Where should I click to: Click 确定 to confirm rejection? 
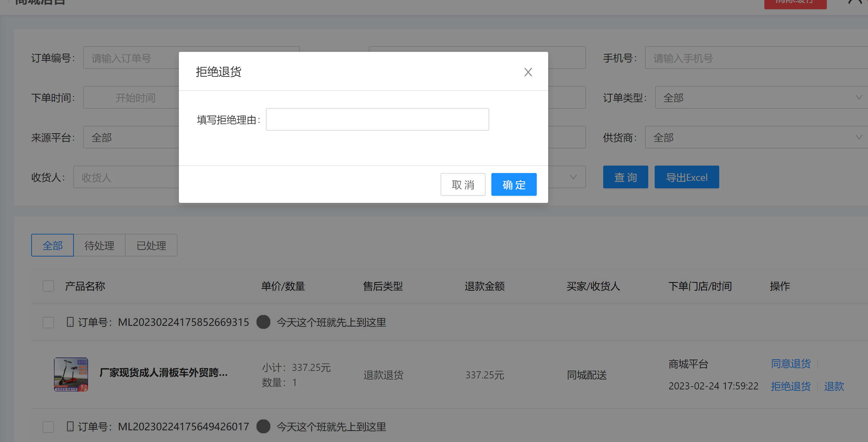point(514,184)
